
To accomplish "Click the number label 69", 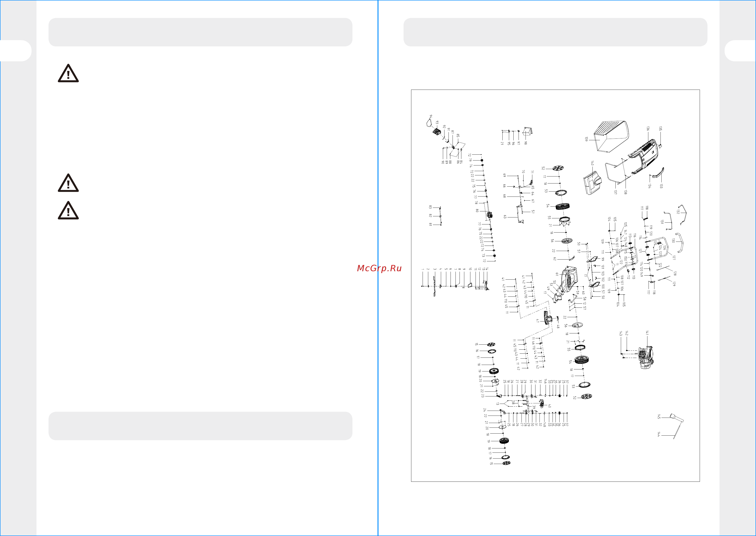I will 504,175.
